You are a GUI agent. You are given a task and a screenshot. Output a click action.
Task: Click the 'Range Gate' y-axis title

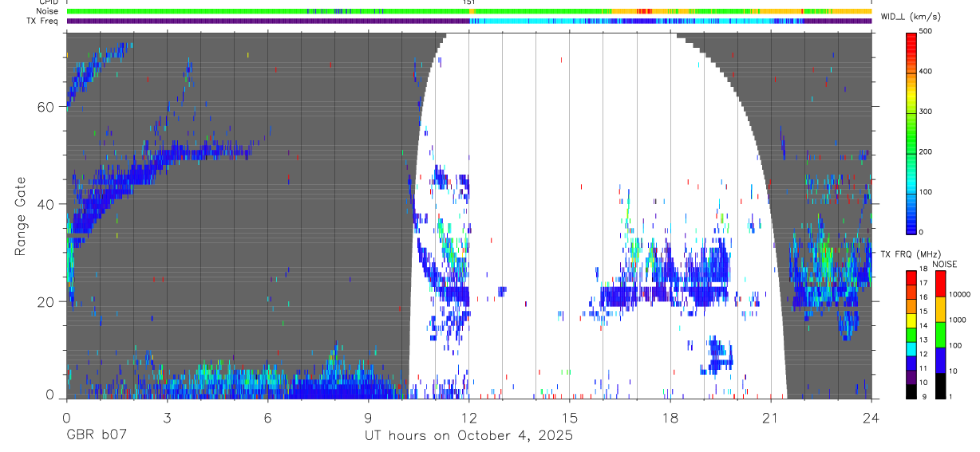[x=21, y=216]
